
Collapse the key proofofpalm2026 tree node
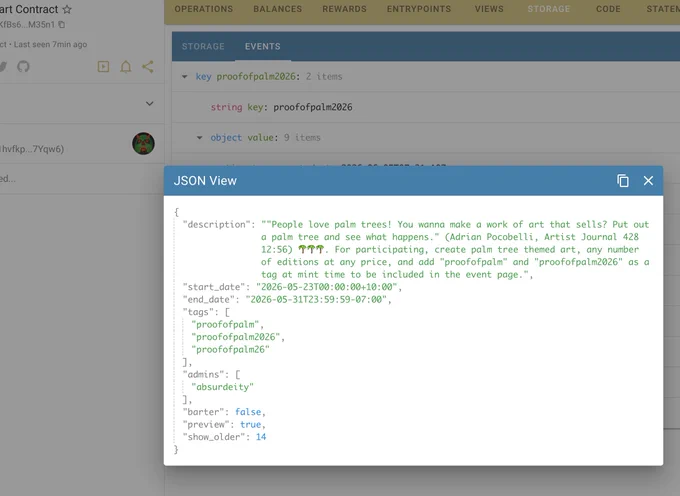click(x=185, y=77)
